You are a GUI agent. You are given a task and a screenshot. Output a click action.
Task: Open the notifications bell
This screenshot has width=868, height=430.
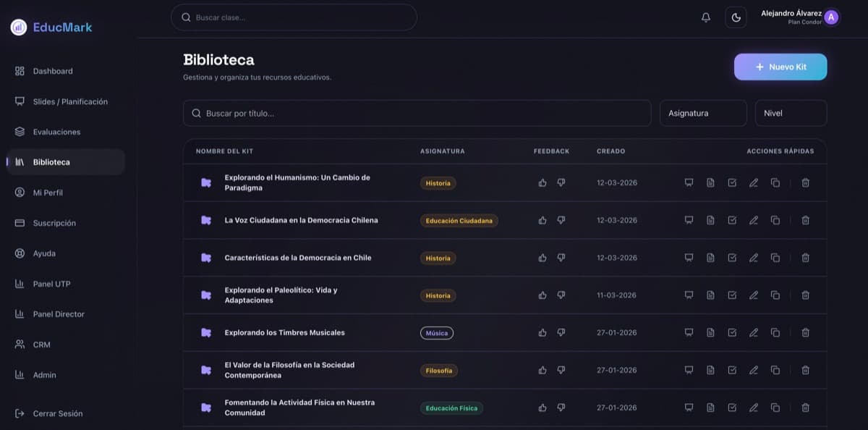pyautogui.click(x=706, y=17)
